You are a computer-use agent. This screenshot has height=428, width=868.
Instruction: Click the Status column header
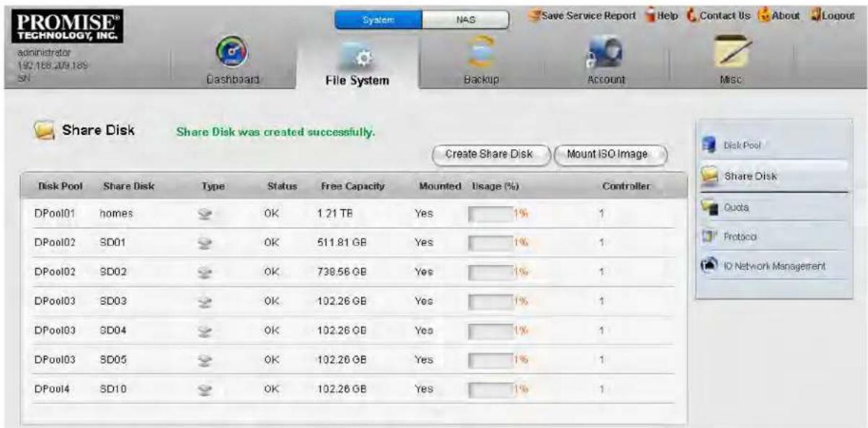click(x=283, y=187)
